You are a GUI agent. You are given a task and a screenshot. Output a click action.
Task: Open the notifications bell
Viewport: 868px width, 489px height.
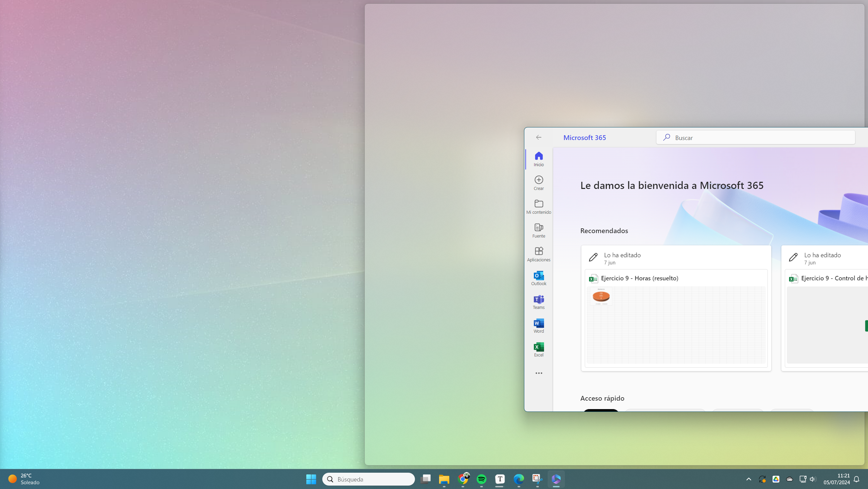[856, 479]
